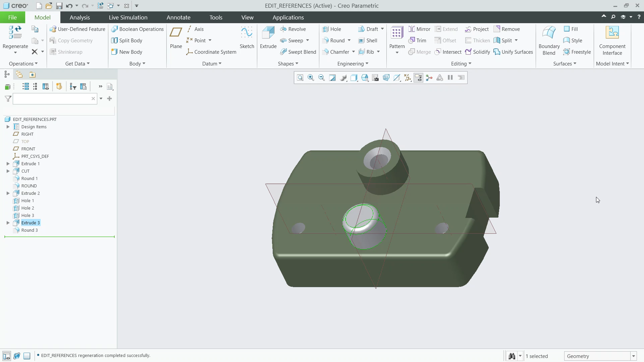The width and height of the screenshot is (644, 362).
Task: Click the Expand All tree icon
Action: (25, 87)
